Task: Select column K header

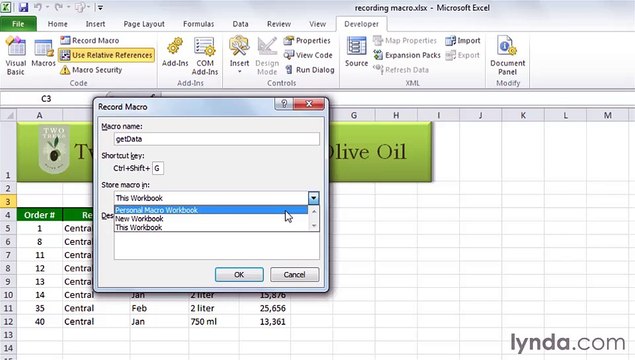Action: click(x=523, y=115)
